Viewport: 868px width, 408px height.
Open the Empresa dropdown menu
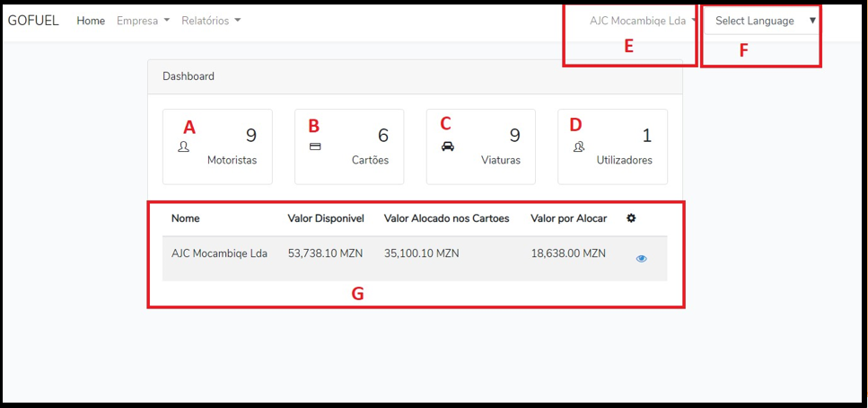[x=143, y=21]
